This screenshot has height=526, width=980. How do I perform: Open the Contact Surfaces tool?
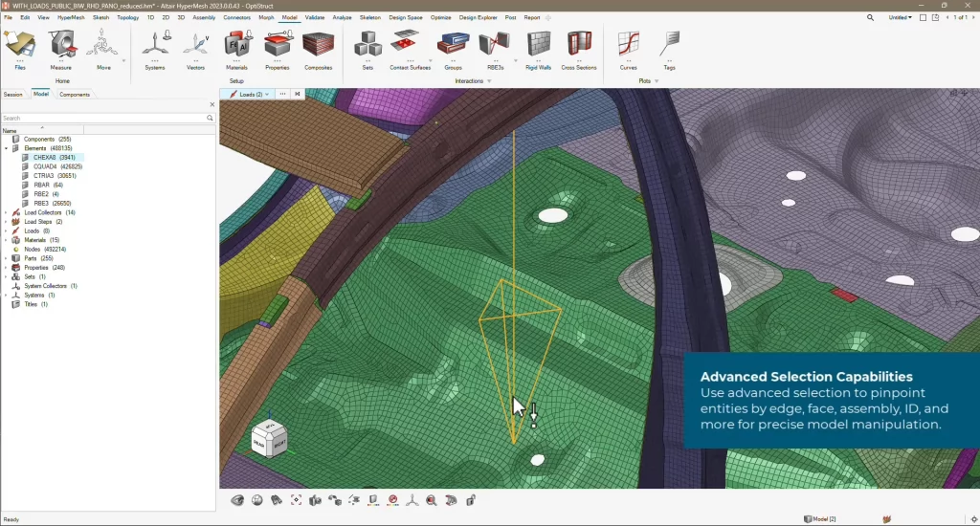410,50
